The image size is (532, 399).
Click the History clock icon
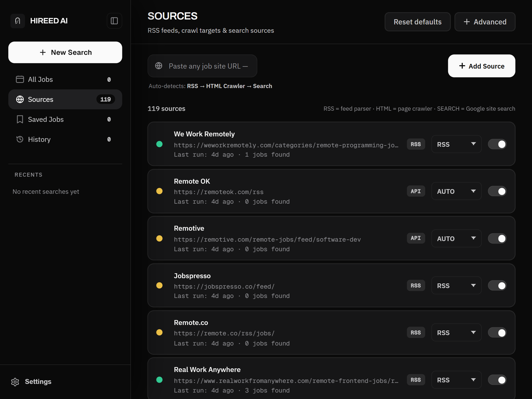coord(20,139)
